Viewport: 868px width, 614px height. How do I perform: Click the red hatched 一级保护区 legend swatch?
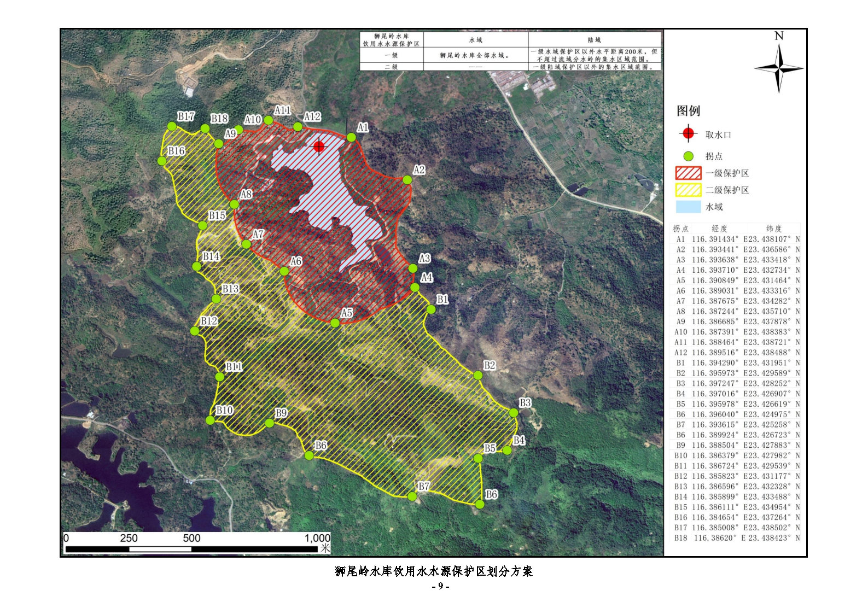click(689, 173)
